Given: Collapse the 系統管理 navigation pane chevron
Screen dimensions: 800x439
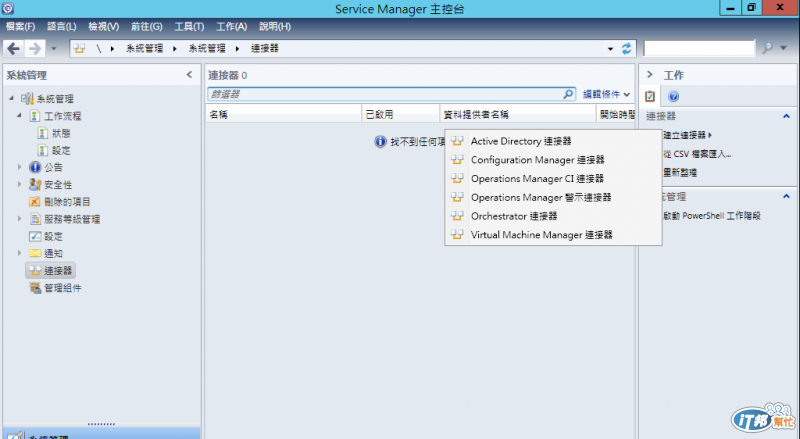Looking at the screenshot, I should [189, 75].
